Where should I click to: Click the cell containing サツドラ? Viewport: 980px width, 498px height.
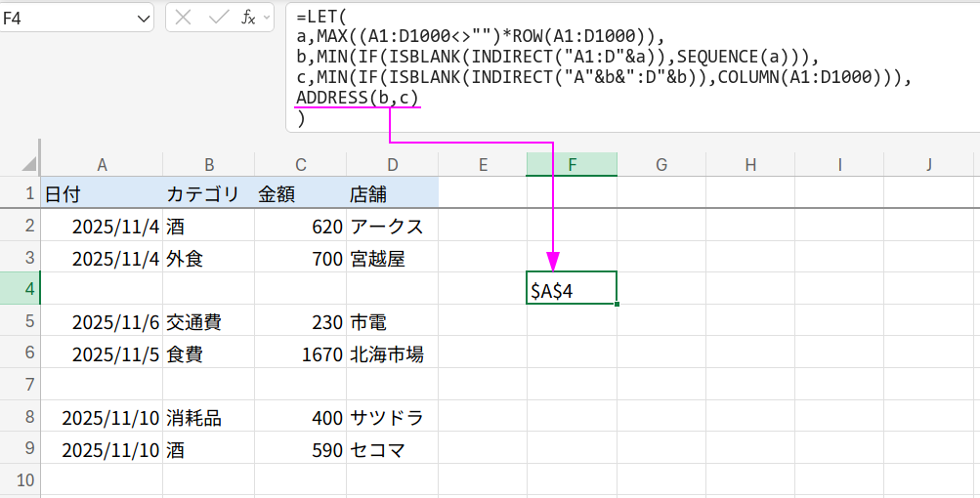391,418
